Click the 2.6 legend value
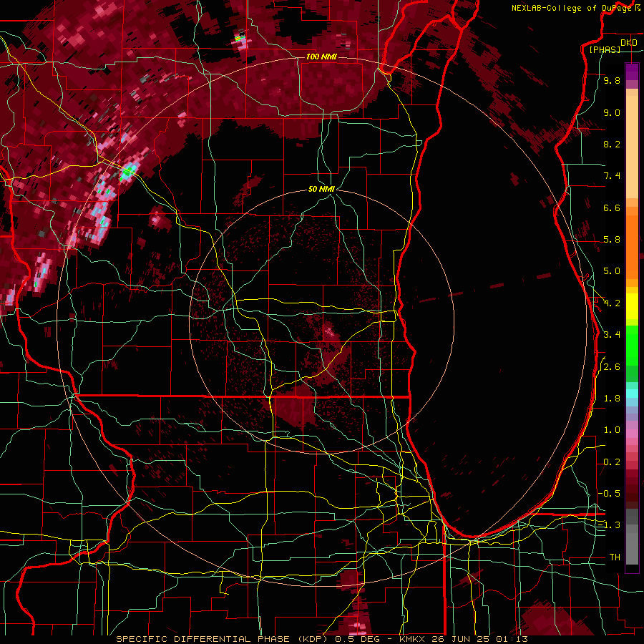 612,367
